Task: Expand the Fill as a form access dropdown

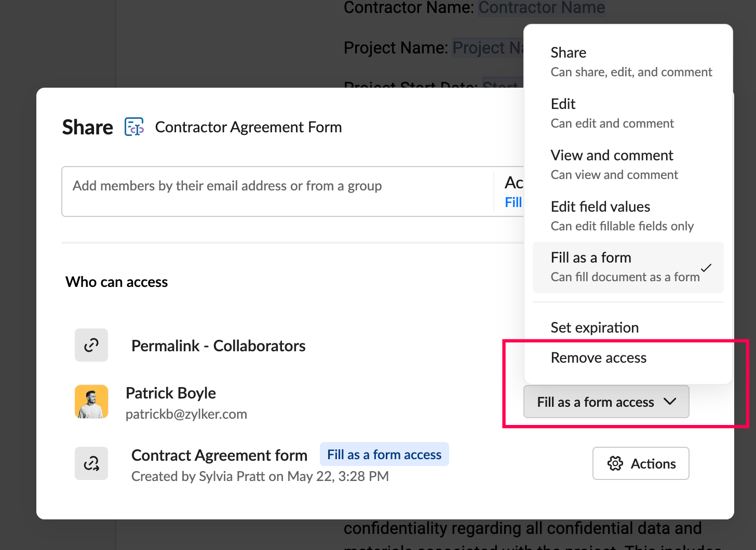Action: point(596,402)
